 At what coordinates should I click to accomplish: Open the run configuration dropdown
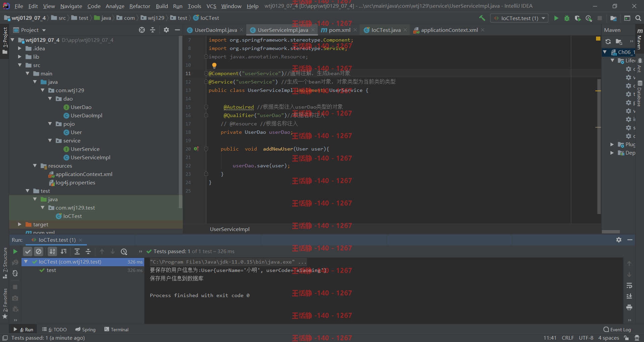pos(519,18)
